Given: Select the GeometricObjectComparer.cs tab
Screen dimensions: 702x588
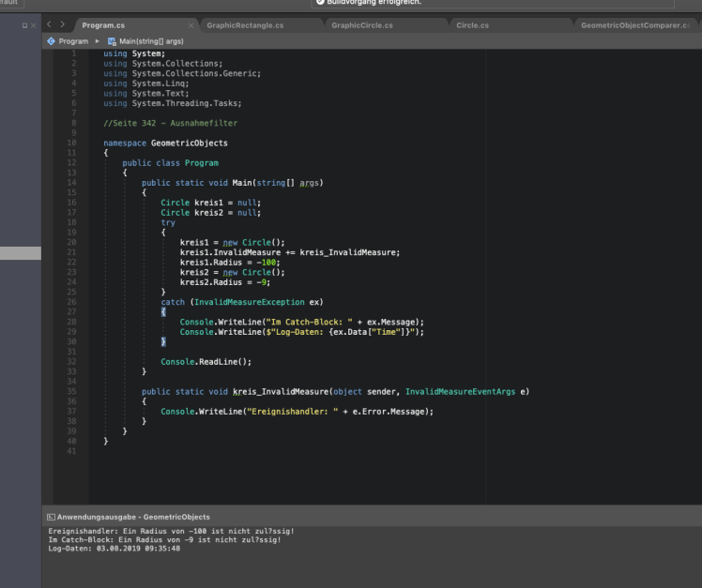Looking at the screenshot, I should pyautogui.click(x=634, y=25).
